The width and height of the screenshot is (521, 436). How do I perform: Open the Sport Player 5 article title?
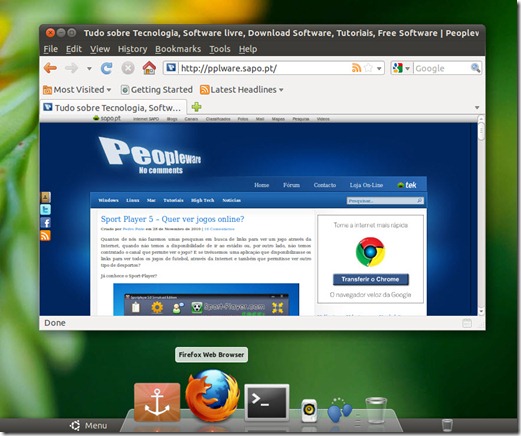click(172, 219)
